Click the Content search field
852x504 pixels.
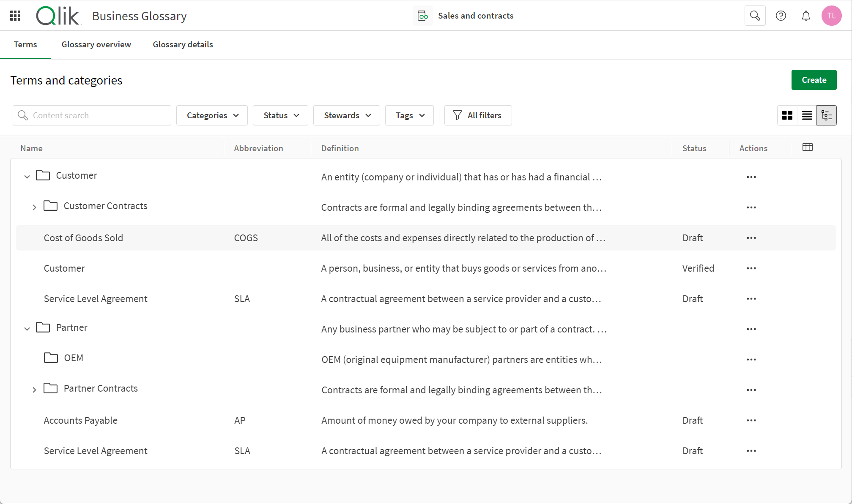(x=92, y=115)
